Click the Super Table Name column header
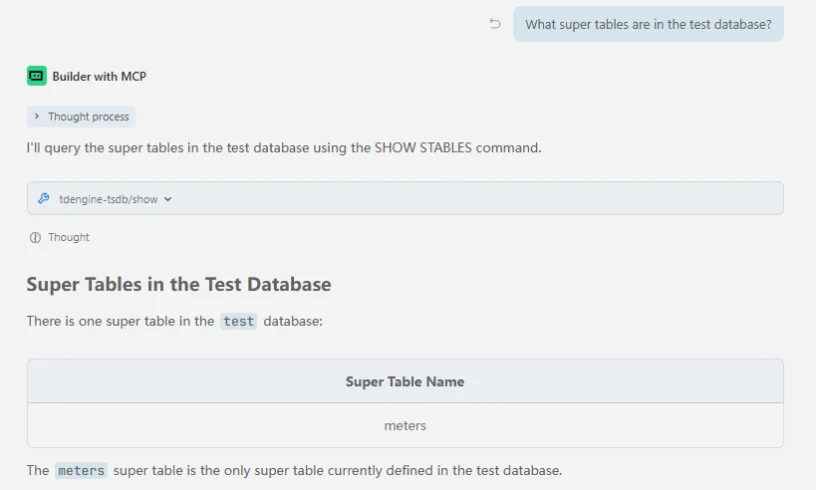 pos(405,381)
